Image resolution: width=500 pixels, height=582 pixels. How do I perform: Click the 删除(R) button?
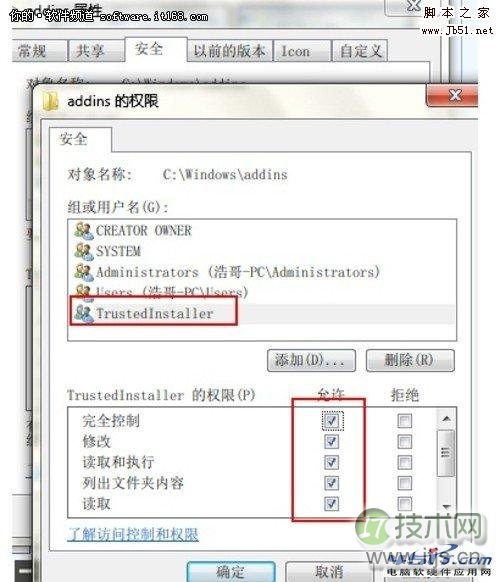point(410,360)
